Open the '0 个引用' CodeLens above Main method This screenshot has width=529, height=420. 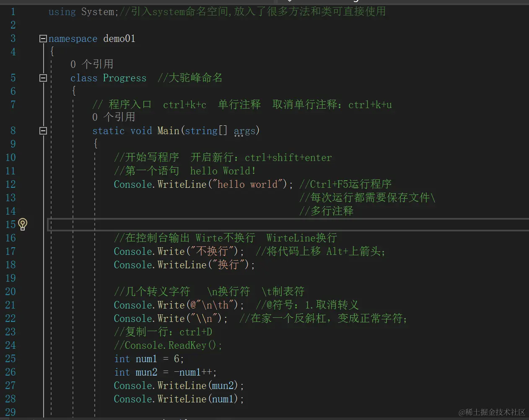tap(114, 117)
